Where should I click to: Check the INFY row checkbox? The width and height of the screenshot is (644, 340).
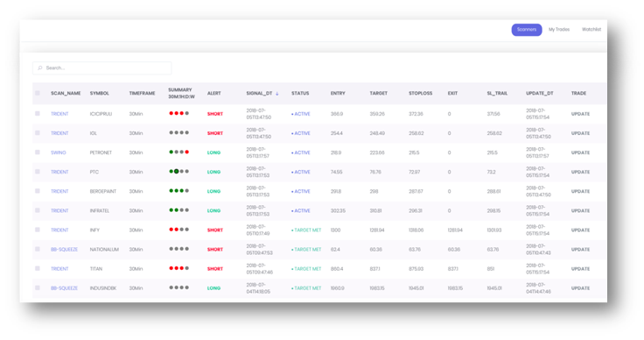tap(38, 230)
